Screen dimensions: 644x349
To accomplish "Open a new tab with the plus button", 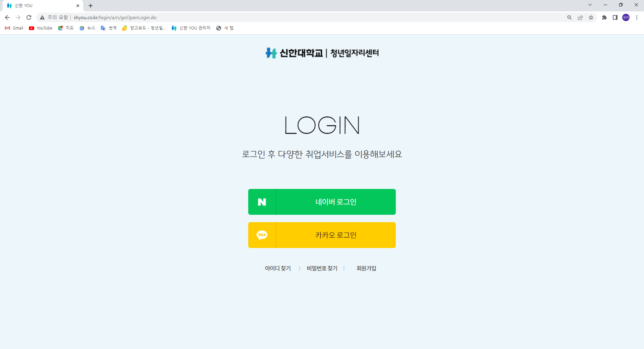I will pos(91,6).
